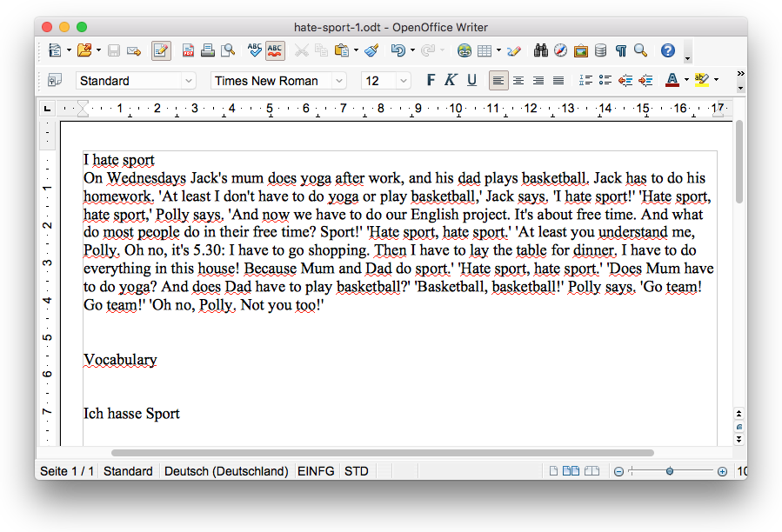The image size is (782, 532).
Task: Open the font size 12 dropdown
Action: [404, 81]
